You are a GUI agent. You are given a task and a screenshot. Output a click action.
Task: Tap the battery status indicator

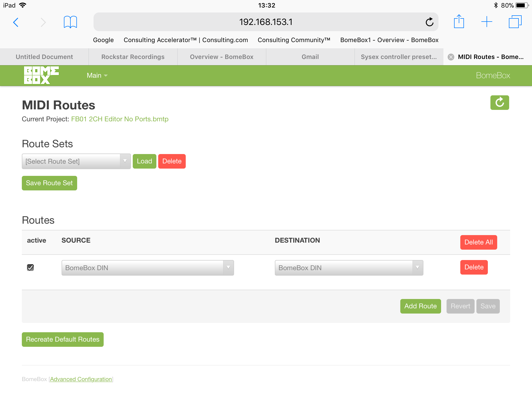(x=522, y=5)
